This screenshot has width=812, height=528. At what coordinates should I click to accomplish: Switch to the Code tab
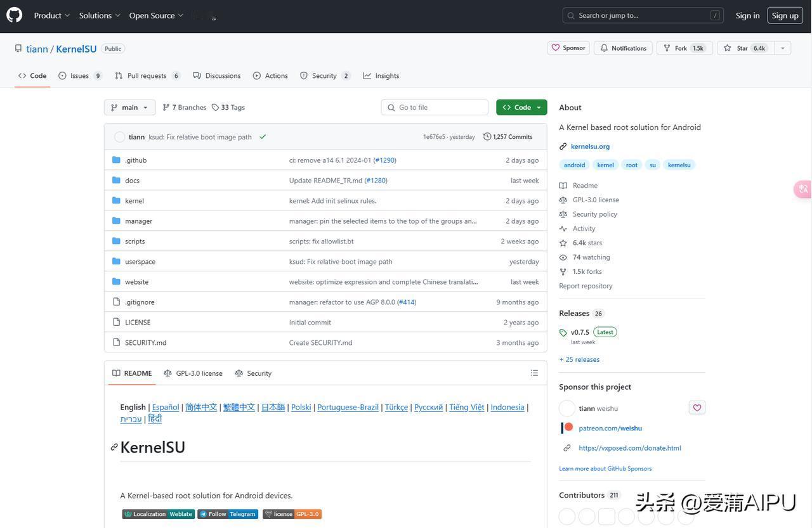point(32,76)
